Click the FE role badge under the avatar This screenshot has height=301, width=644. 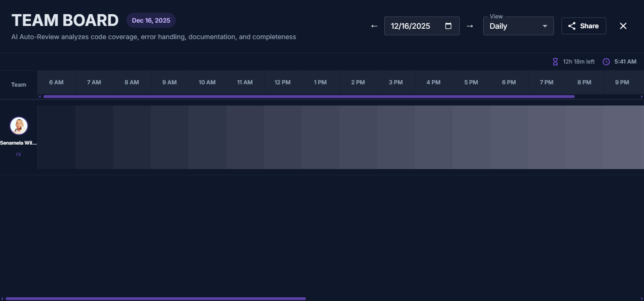coord(18,154)
